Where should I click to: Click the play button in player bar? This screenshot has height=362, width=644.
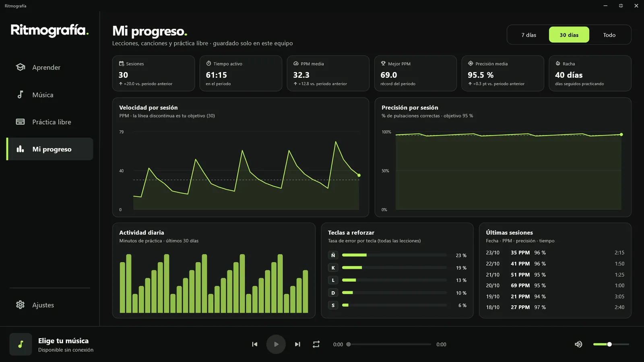[276, 344]
